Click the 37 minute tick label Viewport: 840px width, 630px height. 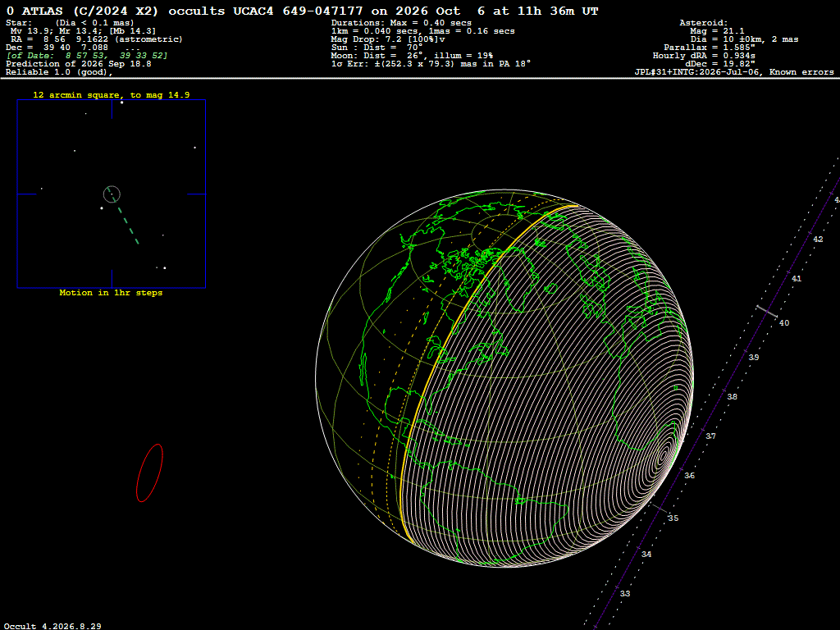710,436
